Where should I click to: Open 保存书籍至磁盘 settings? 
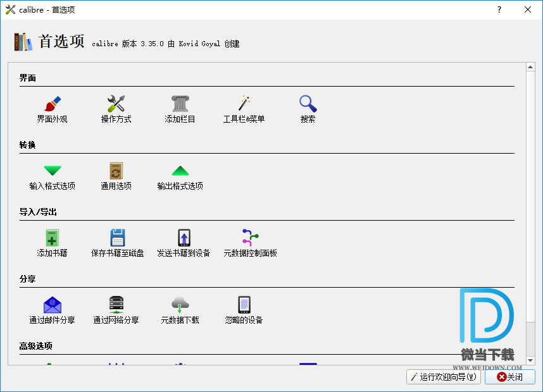[117, 243]
